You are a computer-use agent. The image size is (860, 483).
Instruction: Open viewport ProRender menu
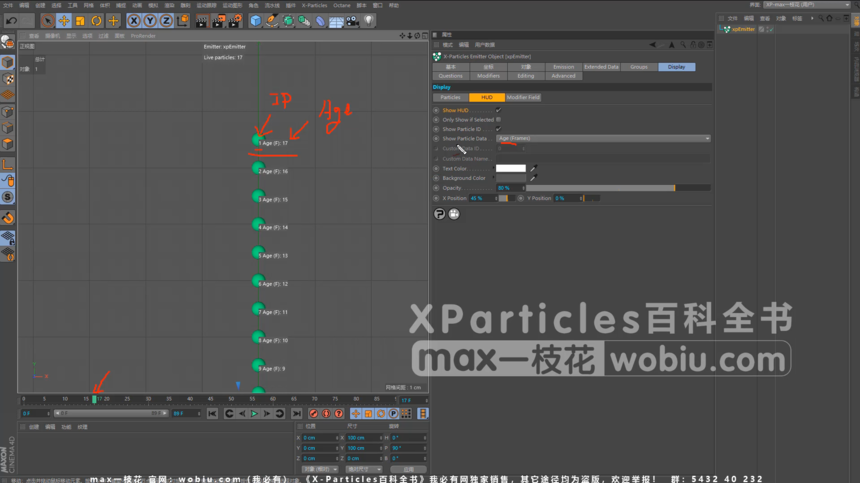143,36
